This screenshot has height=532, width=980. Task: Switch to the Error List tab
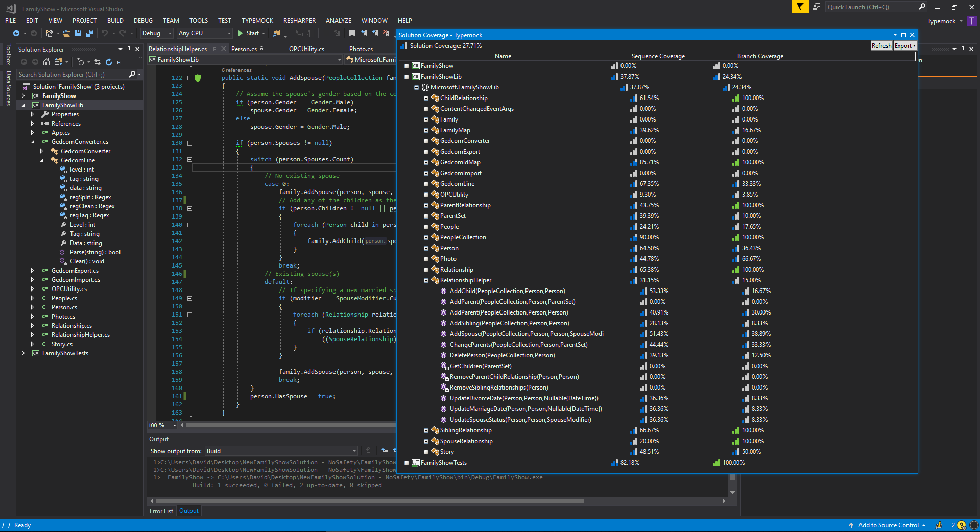161,511
